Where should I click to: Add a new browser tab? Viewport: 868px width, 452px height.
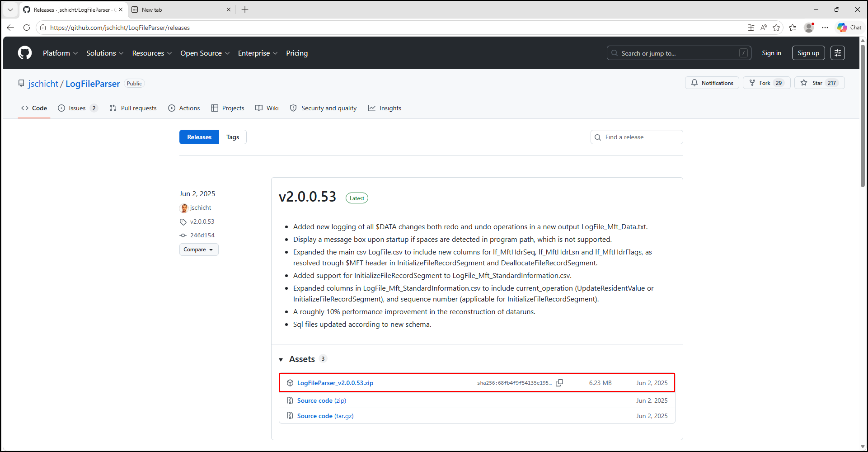[x=245, y=9]
